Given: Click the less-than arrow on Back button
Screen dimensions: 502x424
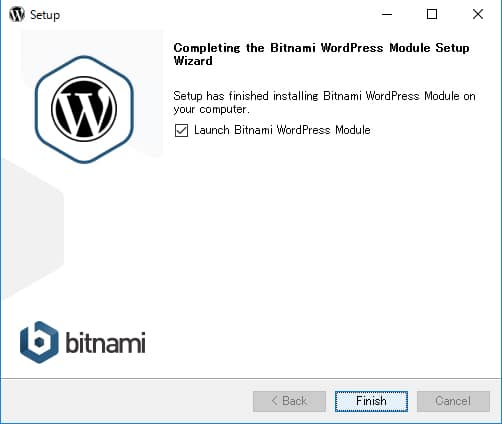Looking at the screenshot, I should [275, 401].
